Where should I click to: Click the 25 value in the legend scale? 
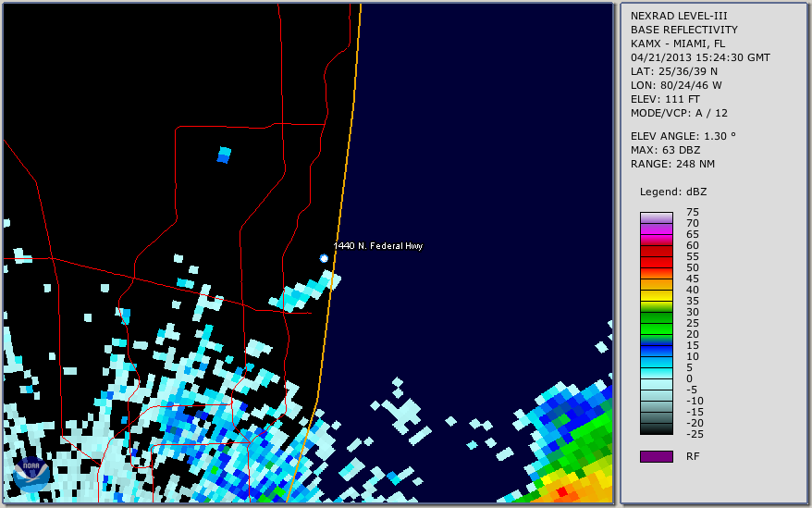tap(693, 324)
